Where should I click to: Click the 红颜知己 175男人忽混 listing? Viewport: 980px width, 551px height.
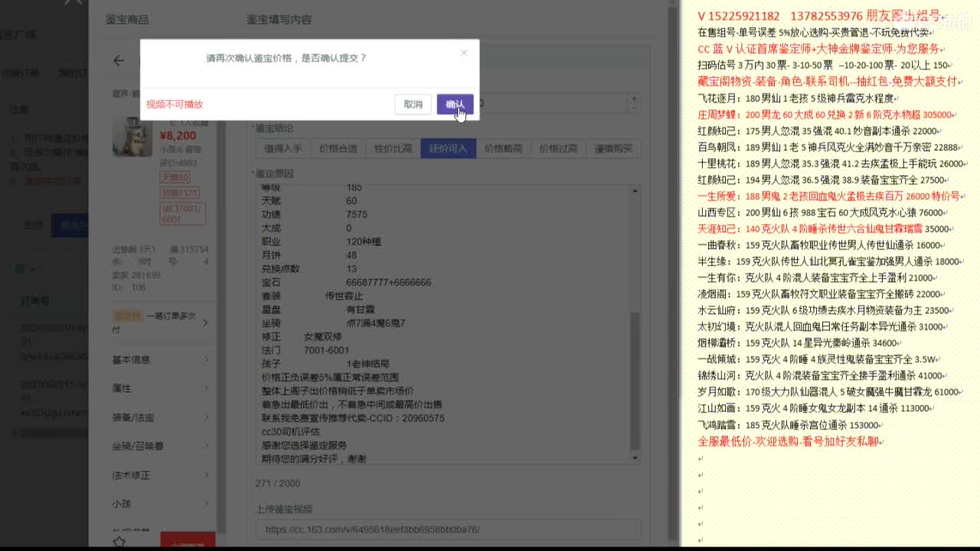tap(817, 131)
